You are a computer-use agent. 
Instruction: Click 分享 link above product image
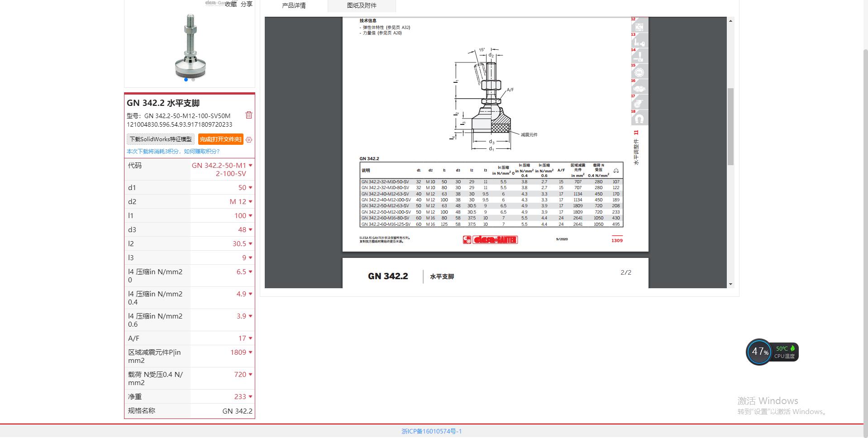click(247, 4)
